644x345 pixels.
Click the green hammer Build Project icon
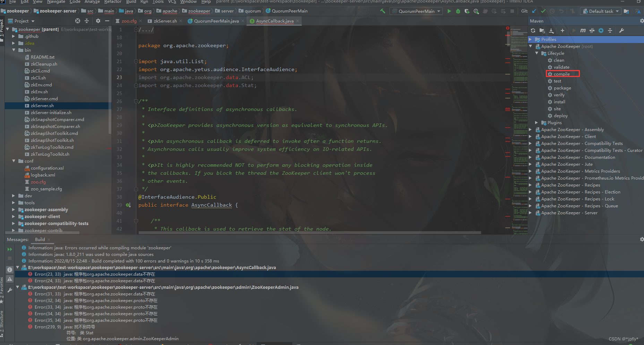pos(383,11)
